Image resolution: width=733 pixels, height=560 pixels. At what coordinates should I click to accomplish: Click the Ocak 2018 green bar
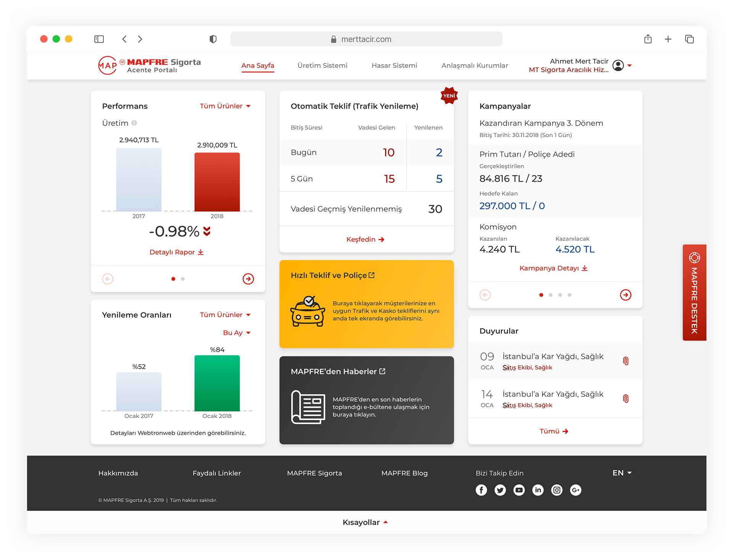(x=217, y=383)
